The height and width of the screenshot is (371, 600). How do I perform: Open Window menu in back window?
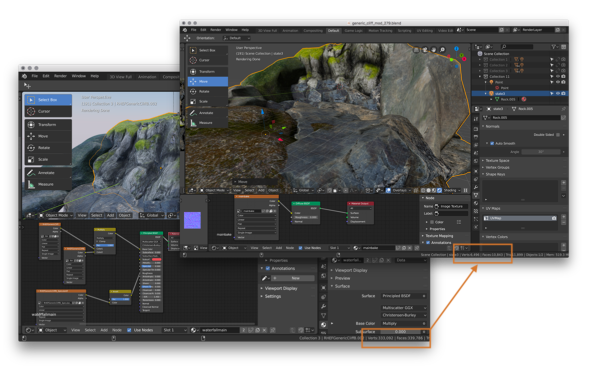(x=78, y=76)
